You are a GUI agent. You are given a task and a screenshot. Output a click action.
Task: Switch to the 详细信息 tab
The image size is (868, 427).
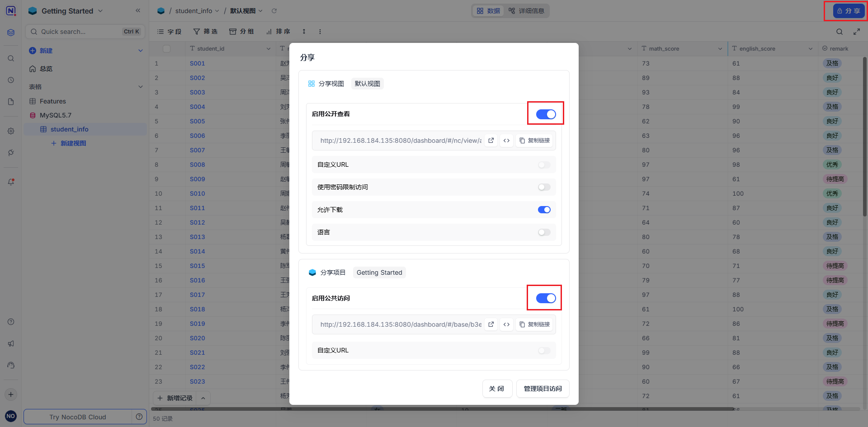tap(526, 11)
